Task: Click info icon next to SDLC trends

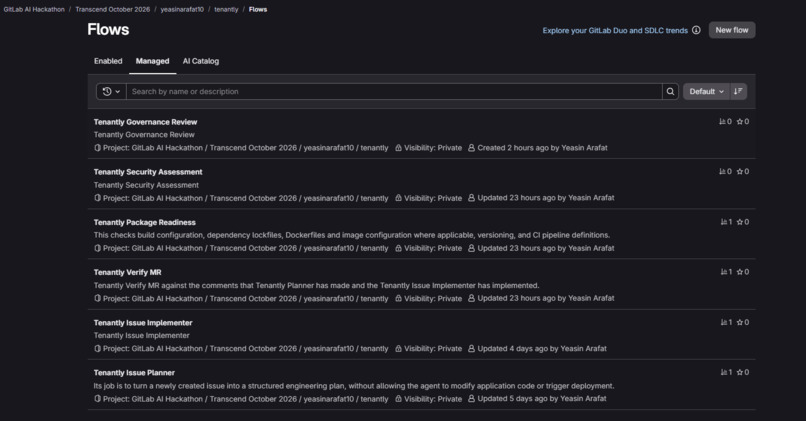Action: pyautogui.click(x=696, y=30)
